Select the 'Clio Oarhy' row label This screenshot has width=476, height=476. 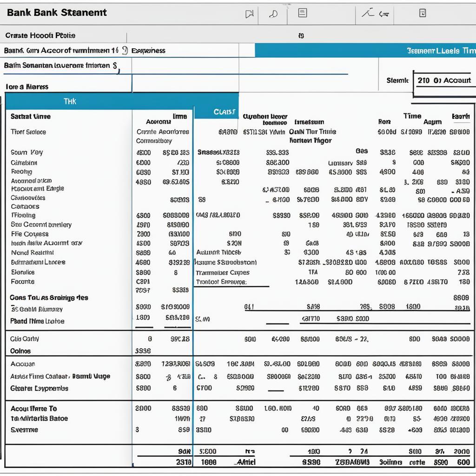click(x=25, y=339)
